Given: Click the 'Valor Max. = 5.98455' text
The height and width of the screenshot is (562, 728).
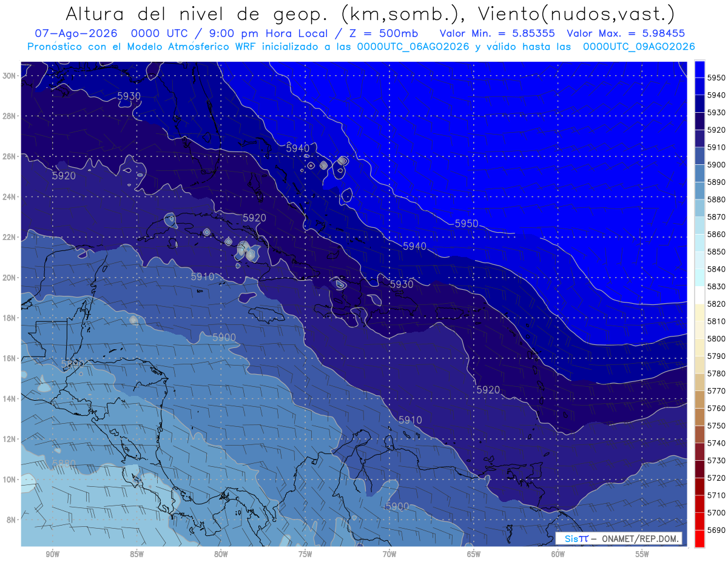Looking at the screenshot, I should pos(625,33).
